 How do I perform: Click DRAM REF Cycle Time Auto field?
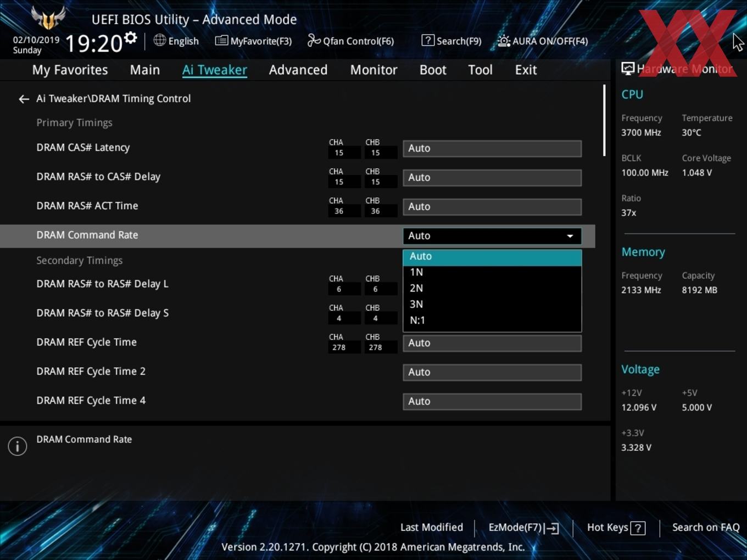click(492, 343)
